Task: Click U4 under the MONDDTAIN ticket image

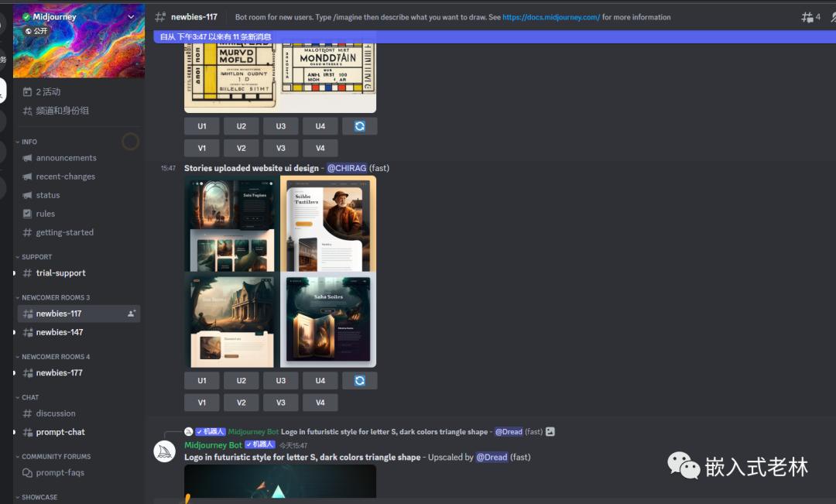Action: tap(320, 126)
